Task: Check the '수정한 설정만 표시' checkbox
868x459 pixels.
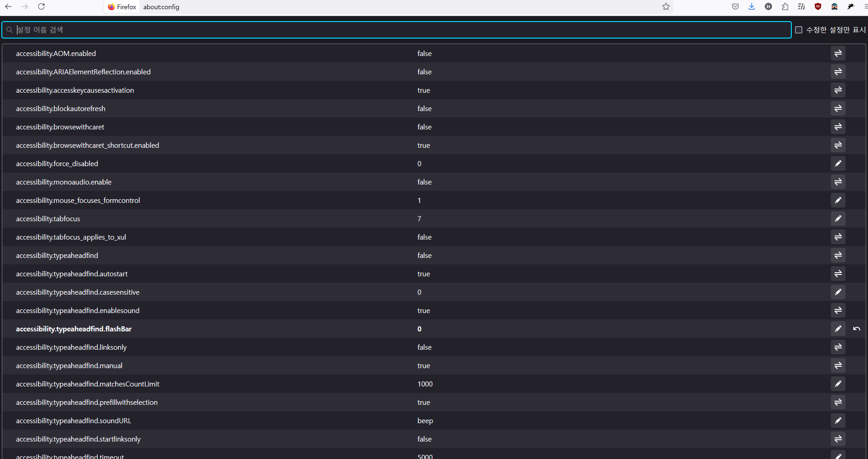Action: click(799, 30)
